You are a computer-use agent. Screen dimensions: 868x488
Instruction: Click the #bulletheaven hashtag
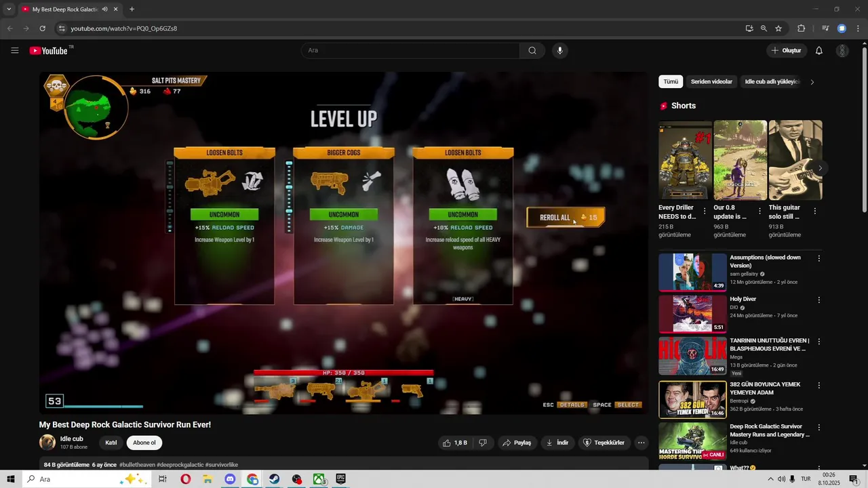coord(137,465)
